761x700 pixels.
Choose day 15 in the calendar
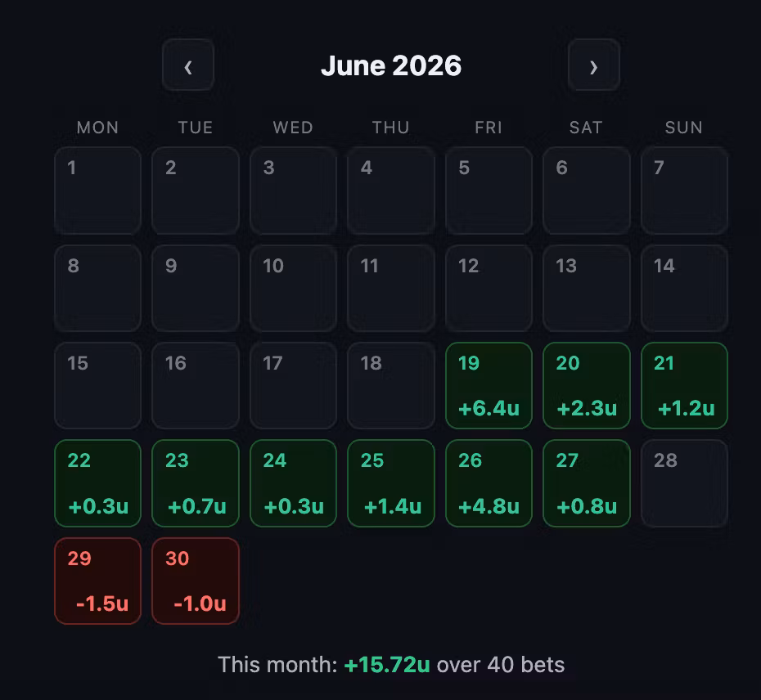[x=97, y=386]
